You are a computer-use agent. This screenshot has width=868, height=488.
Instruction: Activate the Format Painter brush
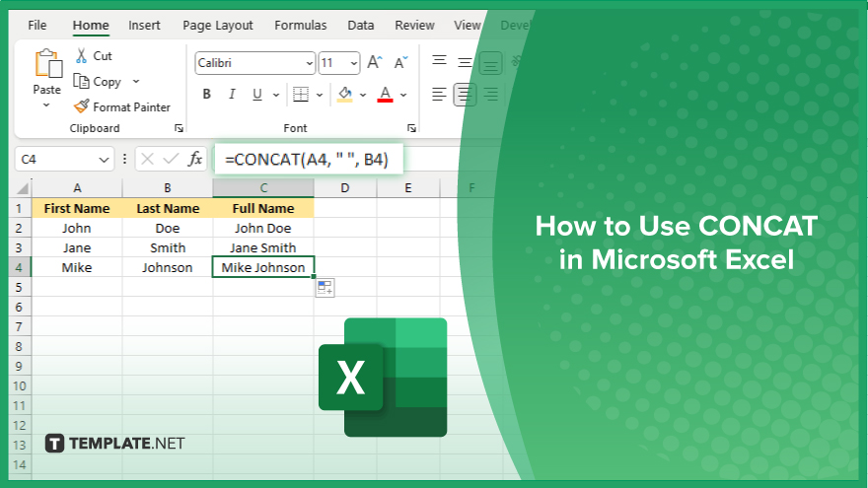81,106
